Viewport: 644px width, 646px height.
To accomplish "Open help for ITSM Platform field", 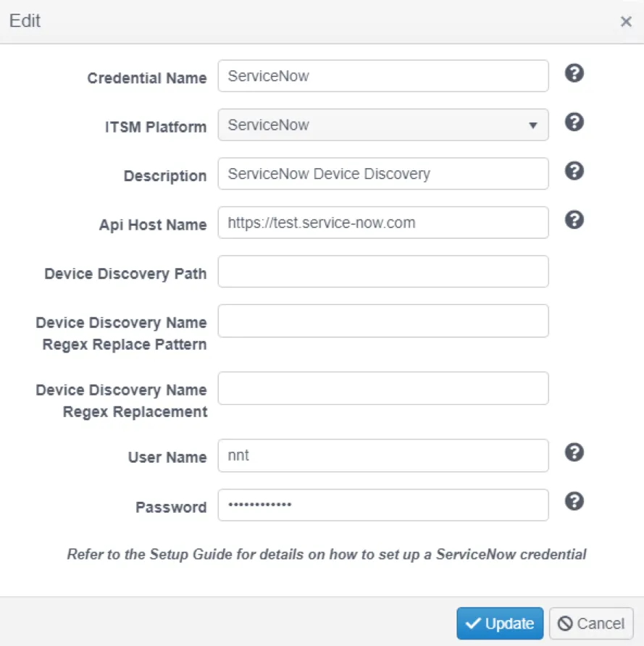I will [x=574, y=122].
